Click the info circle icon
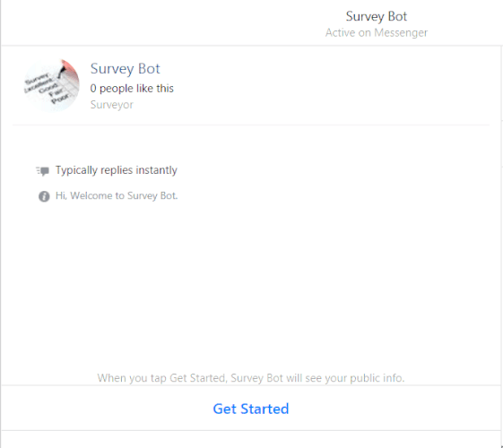This screenshot has height=448, width=503. [44, 196]
